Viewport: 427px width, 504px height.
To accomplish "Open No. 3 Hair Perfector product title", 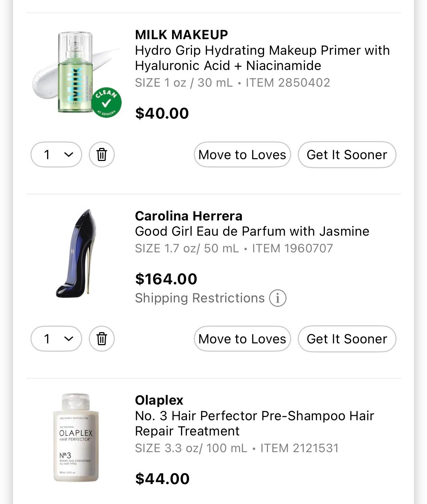I will 254,423.
